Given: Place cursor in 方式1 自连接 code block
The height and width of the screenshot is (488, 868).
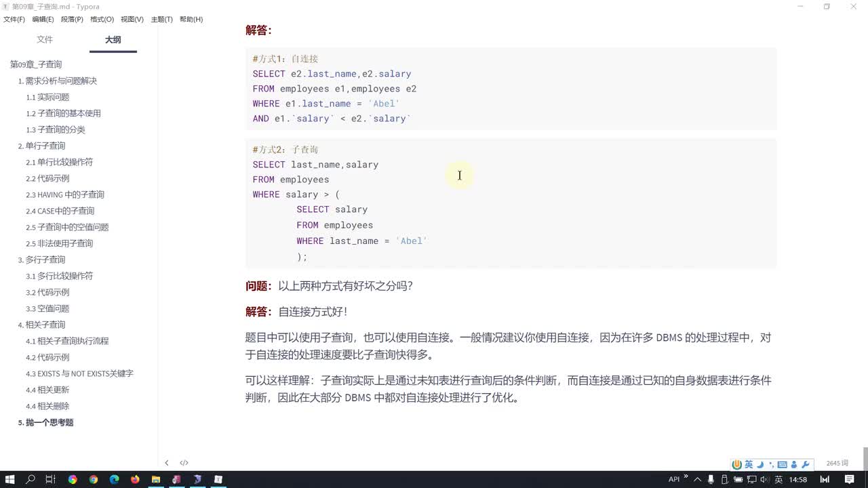Looking at the screenshot, I should tap(511, 89).
